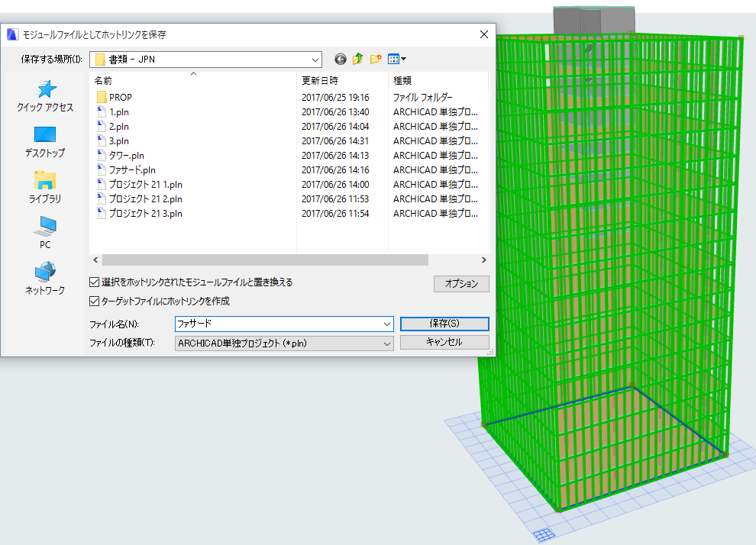The image size is (756, 545).
Task: Sort by 種類 column header
Action: pos(438,80)
